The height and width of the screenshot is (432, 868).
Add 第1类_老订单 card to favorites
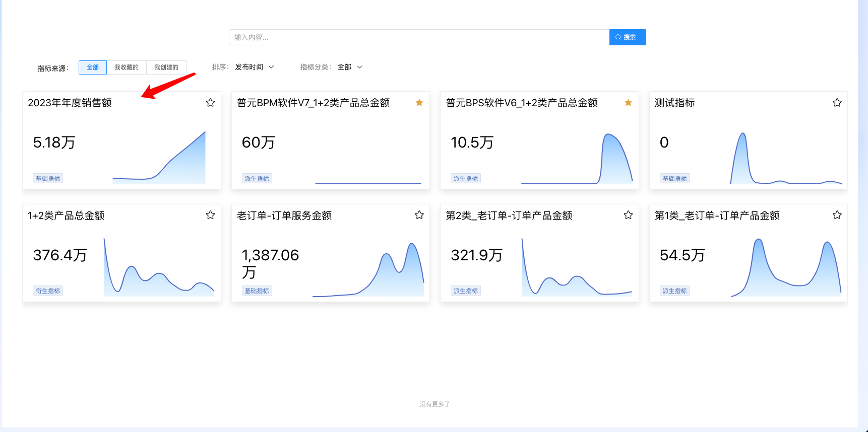(837, 215)
